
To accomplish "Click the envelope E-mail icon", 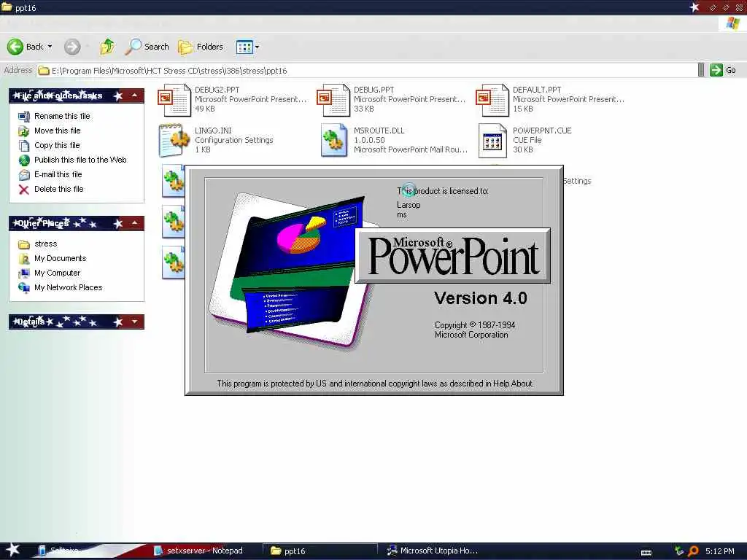I will coord(24,175).
